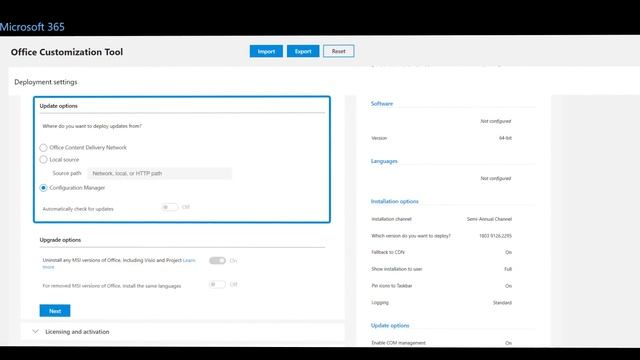This screenshot has height=360, width=640.
Task: Toggle Uninstall any MSI versions of Office switch
Action: (217, 260)
